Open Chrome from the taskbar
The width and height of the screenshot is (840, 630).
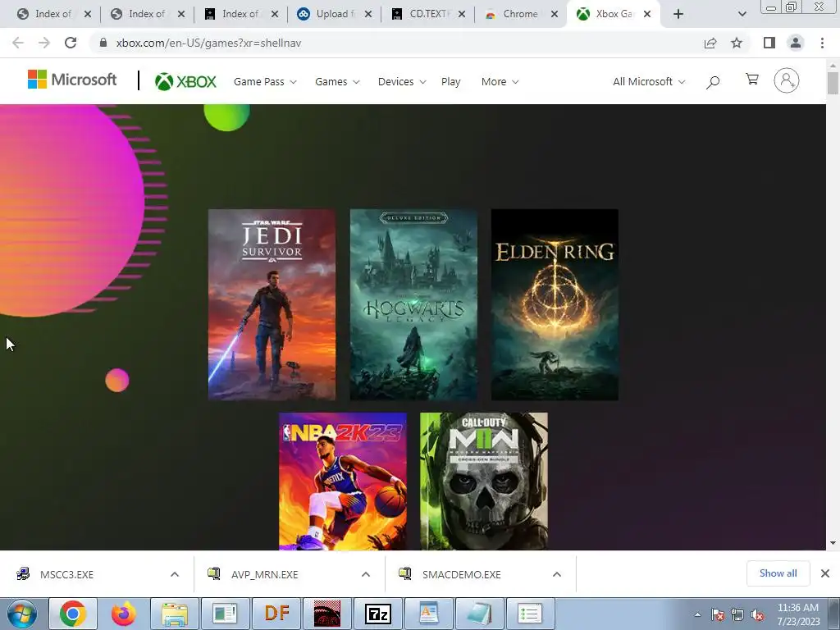pos(73,614)
